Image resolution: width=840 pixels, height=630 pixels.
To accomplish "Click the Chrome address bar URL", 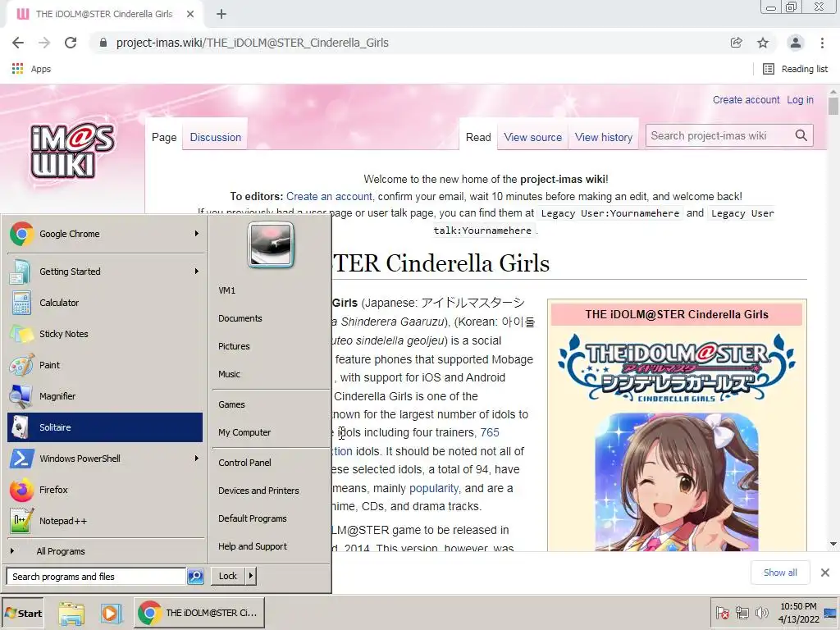I will (x=253, y=43).
